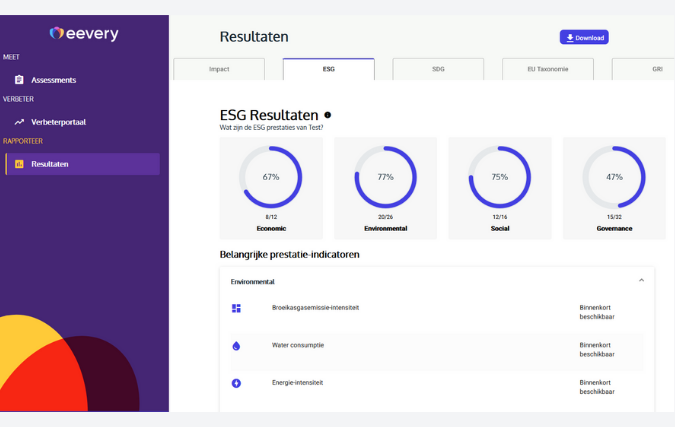Click the Verbeterportaal trend arrow icon
Image resolution: width=675 pixels, height=427 pixels.
(x=19, y=122)
